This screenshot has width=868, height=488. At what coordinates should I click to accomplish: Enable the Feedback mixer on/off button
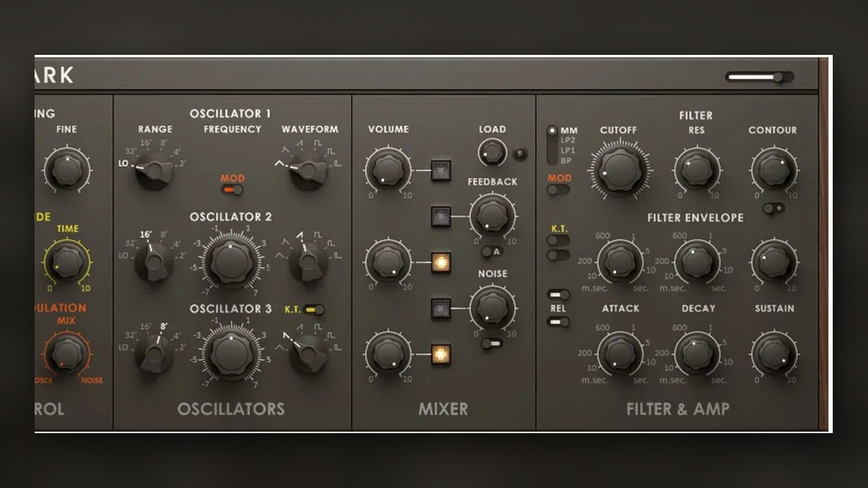coord(441,217)
